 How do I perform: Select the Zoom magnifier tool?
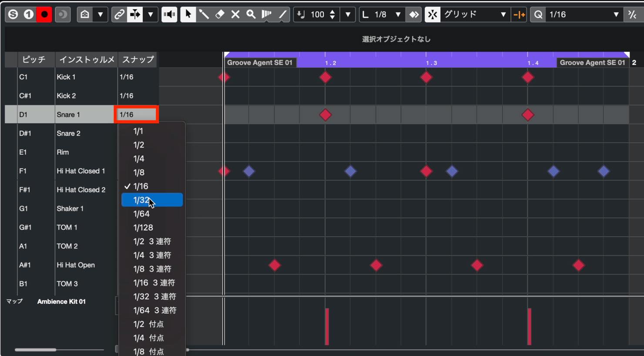click(251, 14)
